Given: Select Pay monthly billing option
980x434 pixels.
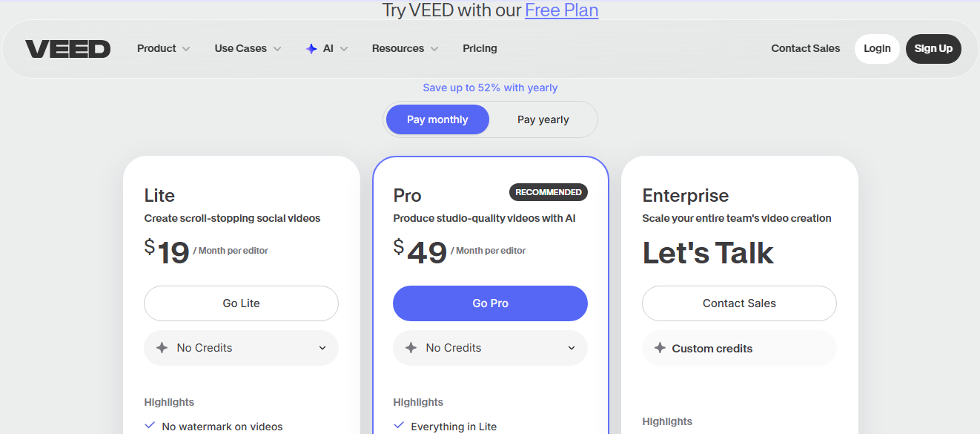Looking at the screenshot, I should pos(437,119).
